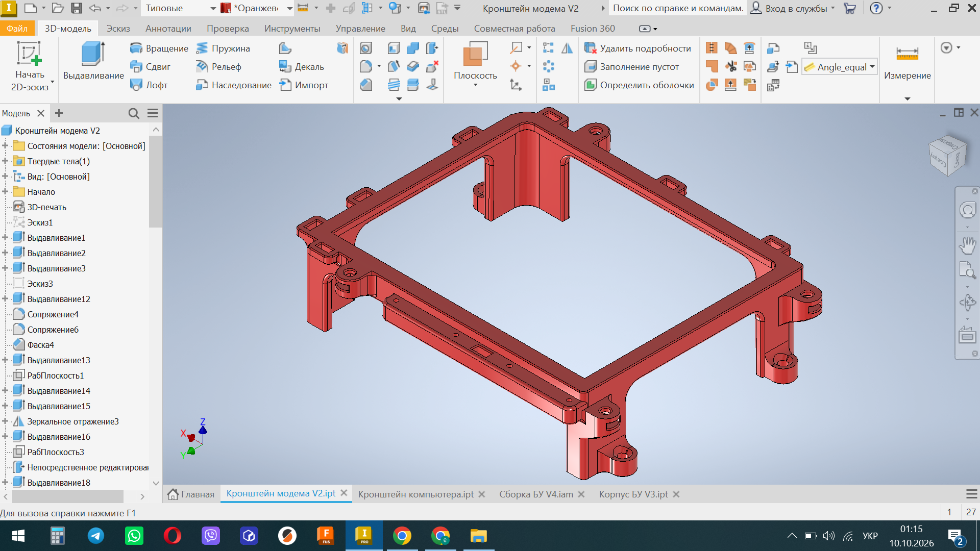This screenshot has height=551, width=980.
Task: Open the Angle_equal dropdown
Action: (872, 67)
